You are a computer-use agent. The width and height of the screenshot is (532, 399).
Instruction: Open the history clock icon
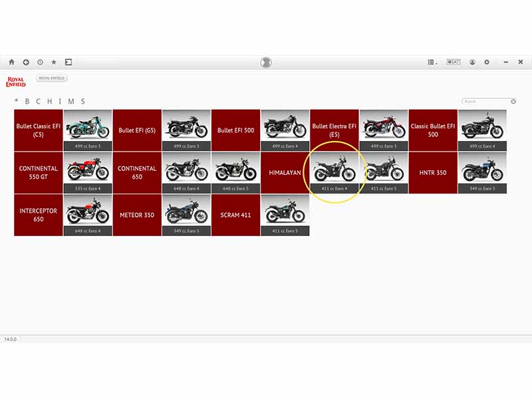40,62
